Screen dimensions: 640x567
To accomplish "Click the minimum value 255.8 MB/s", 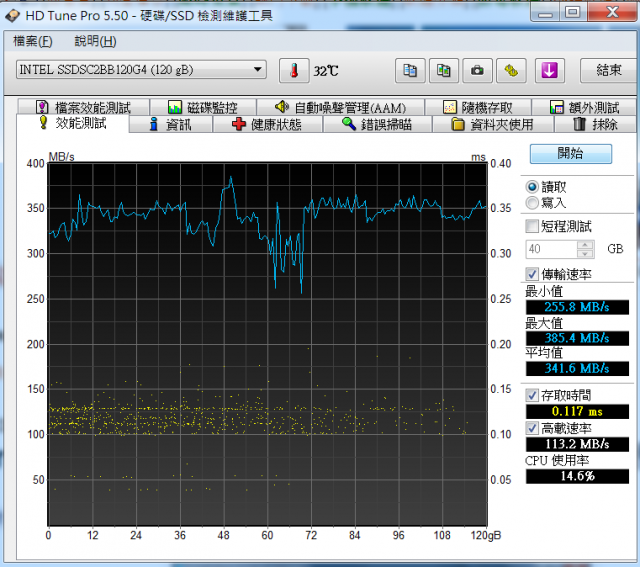I will click(x=577, y=307).
